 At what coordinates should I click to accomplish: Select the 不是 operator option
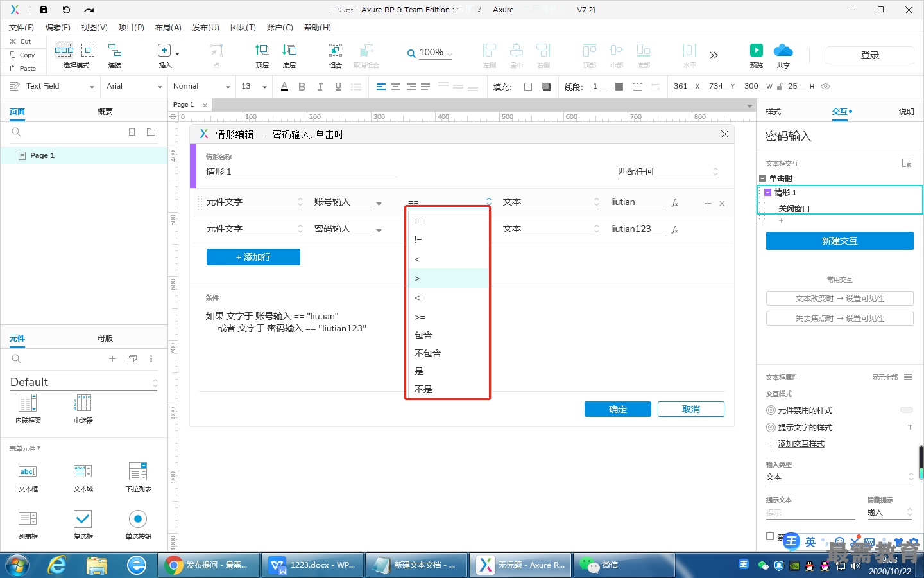pyautogui.click(x=448, y=389)
